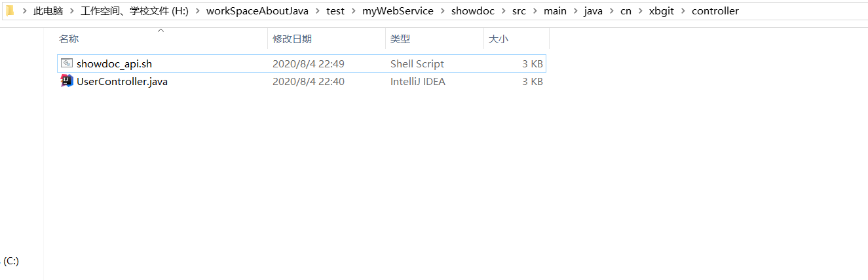Image resolution: width=868 pixels, height=280 pixels.
Task: Sort files by the 修改日期 column
Action: point(292,39)
